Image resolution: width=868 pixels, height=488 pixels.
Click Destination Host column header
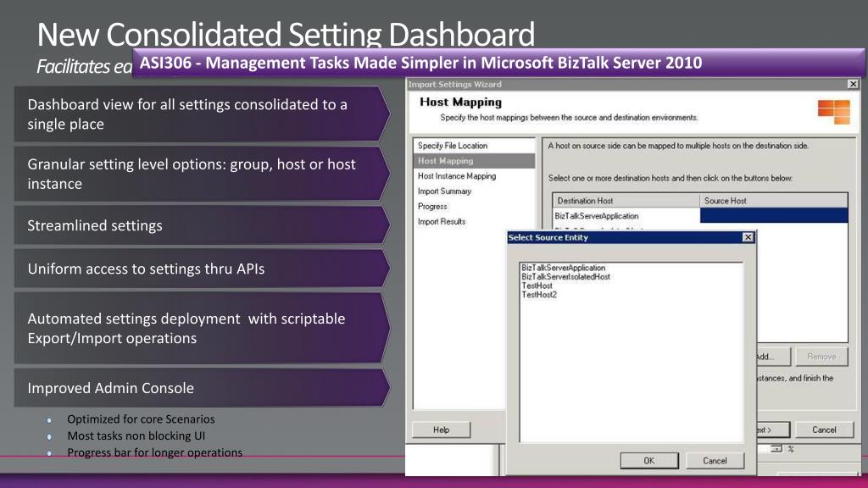pos(626,201)
